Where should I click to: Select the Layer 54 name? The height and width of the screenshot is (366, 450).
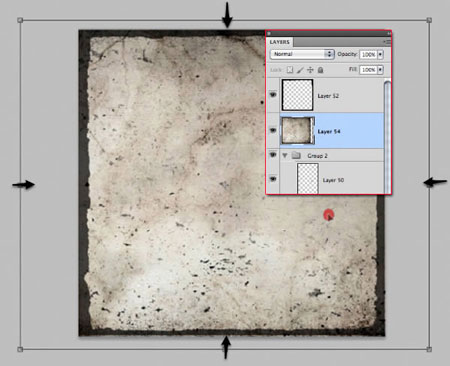click(x=329, y=131)
